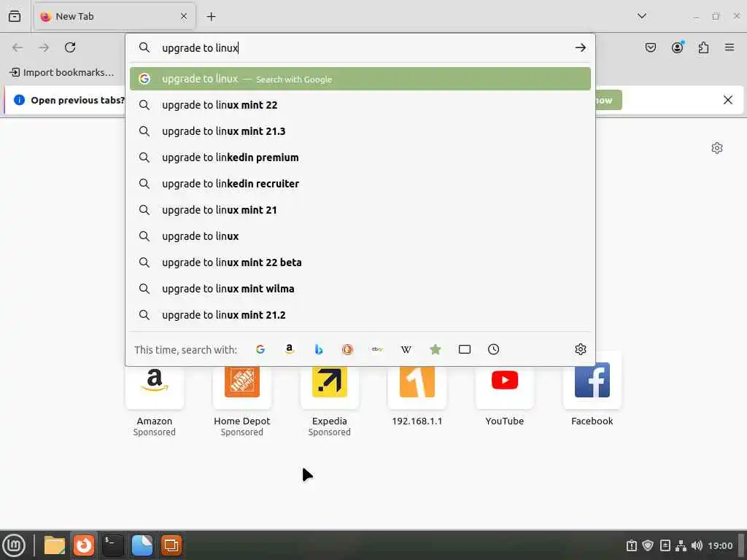747x560 pixels.
Task: Search history with the clock icon
Action: click(494, 349)
